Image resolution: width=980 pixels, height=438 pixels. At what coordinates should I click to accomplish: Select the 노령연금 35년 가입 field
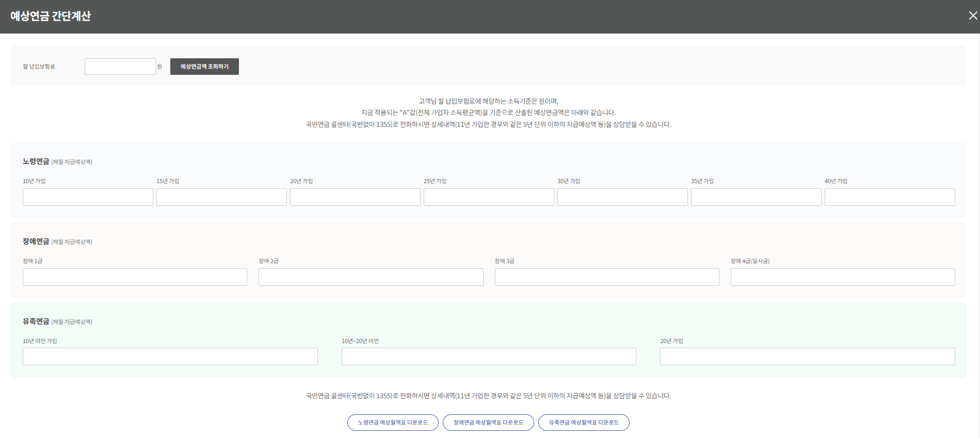[756, 197]
